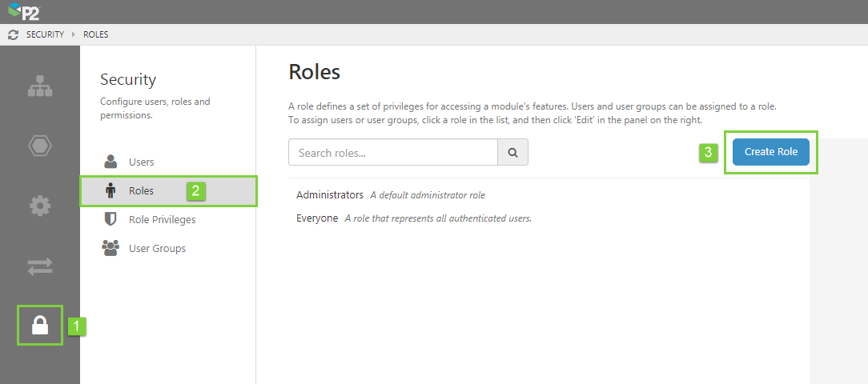Select the hexagon icon in the sidebar
868x384 pixels.
39,146
